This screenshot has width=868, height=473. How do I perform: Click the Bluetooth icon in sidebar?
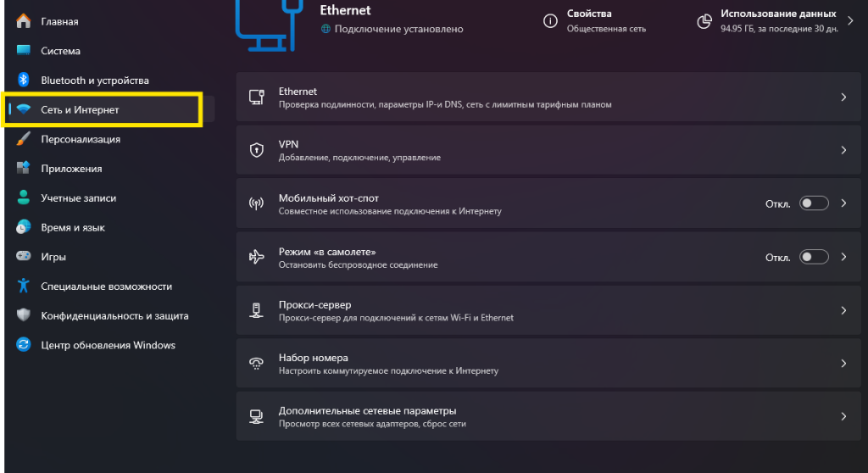coord(24,81)
